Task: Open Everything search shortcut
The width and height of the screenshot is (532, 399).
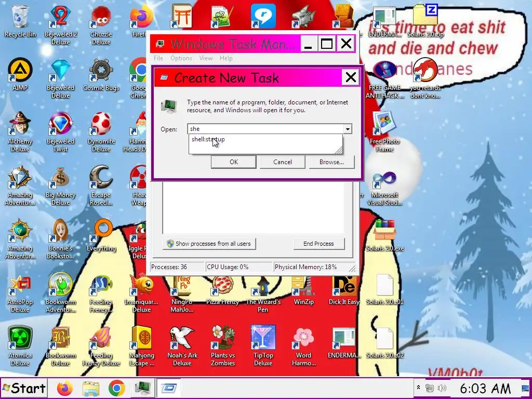Action: point(101,235)
